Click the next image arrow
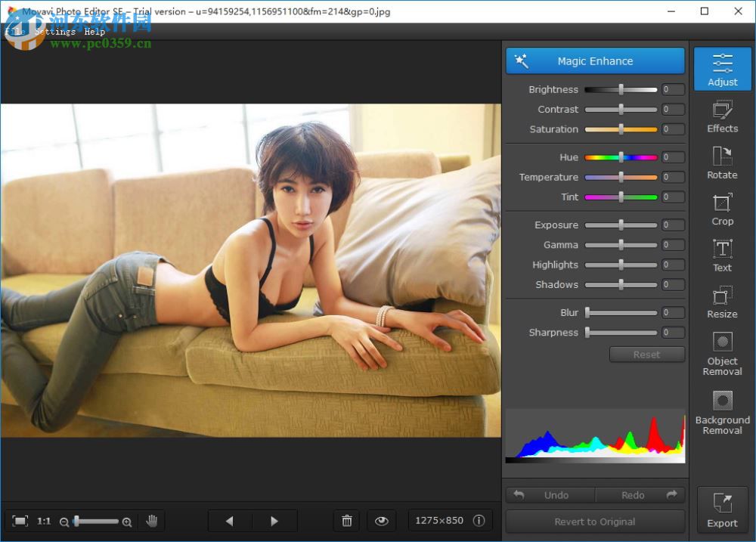 click(x=274, y=521)
